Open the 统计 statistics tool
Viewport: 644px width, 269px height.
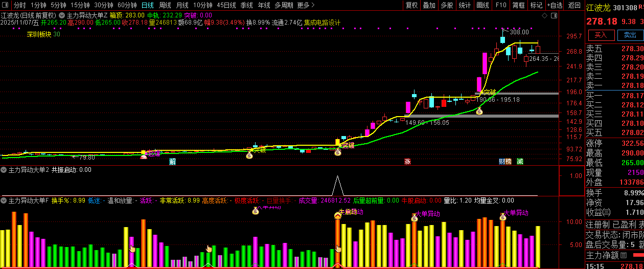click(x=465, y=5)
